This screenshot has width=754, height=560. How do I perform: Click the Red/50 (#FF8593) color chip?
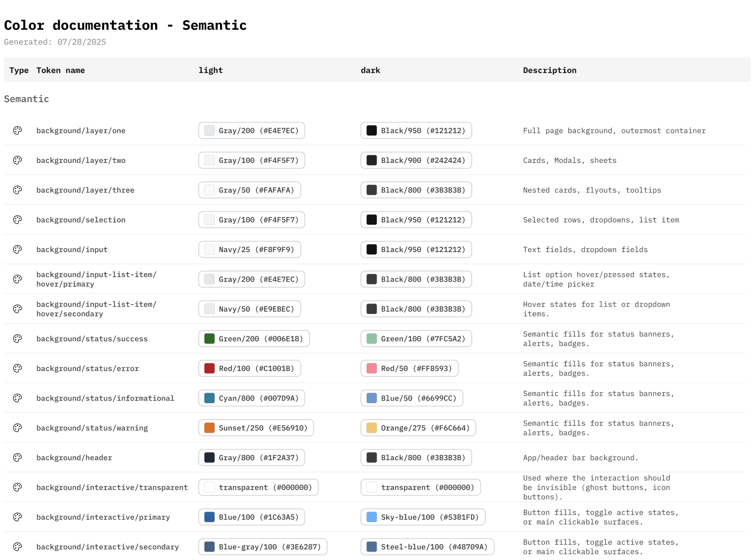pos(410,368)
